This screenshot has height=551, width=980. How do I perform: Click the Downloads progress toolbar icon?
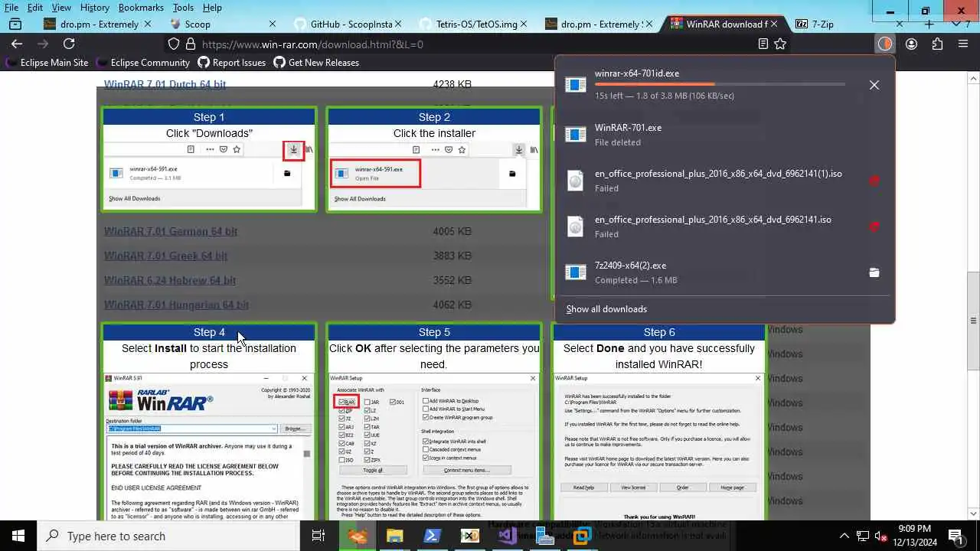885,44
